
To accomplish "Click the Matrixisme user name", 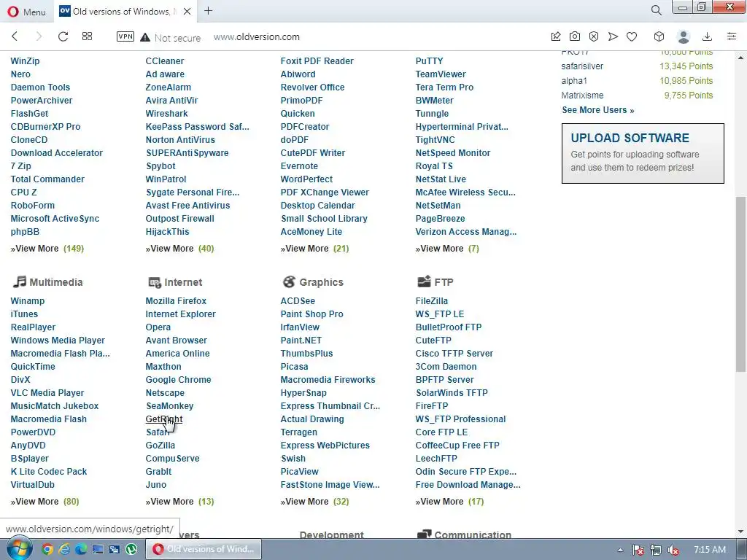I will 581,96.
